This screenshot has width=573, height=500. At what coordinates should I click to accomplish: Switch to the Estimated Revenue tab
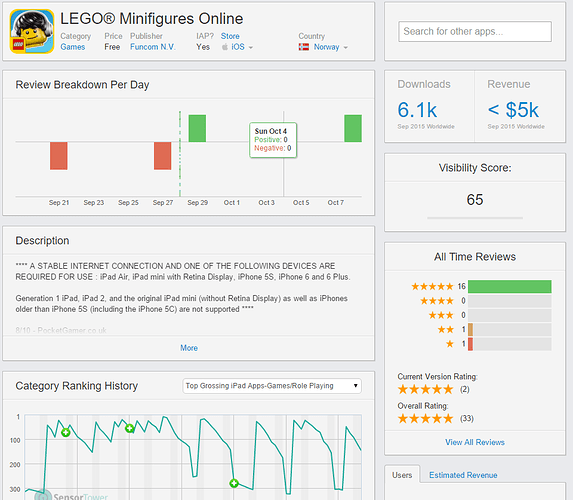(x=463, y=475)
